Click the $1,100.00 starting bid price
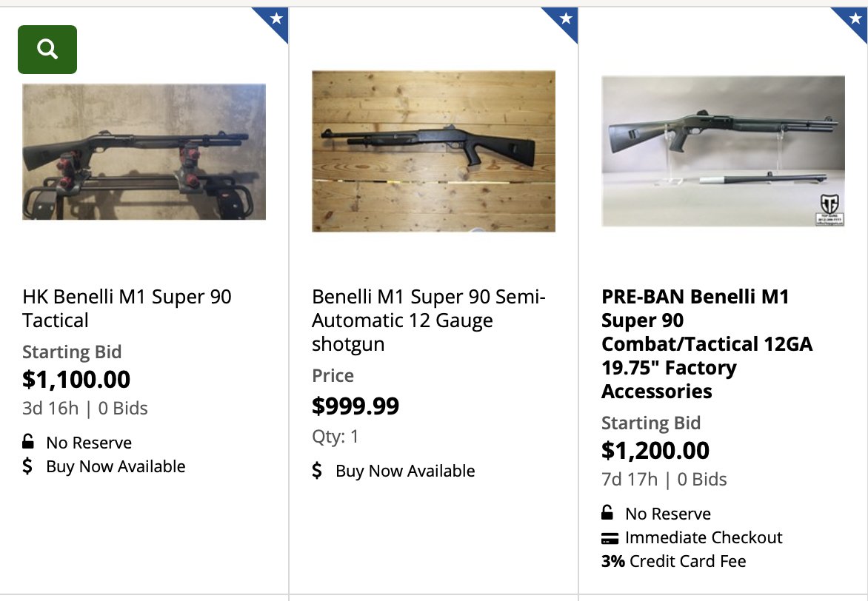This screenshot has height=601, width=868. click(x=76, y=379)
